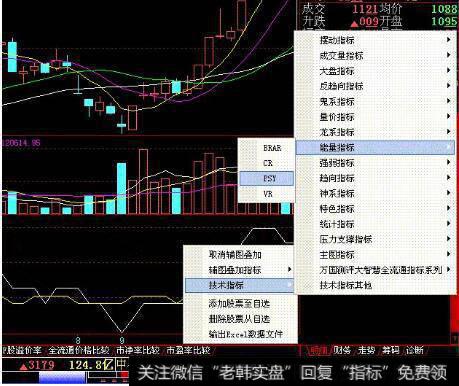The image size is (459, 386).
Task: Choose CR indicator from submenu
Action: pyautogui.click(x=266, y=163)
